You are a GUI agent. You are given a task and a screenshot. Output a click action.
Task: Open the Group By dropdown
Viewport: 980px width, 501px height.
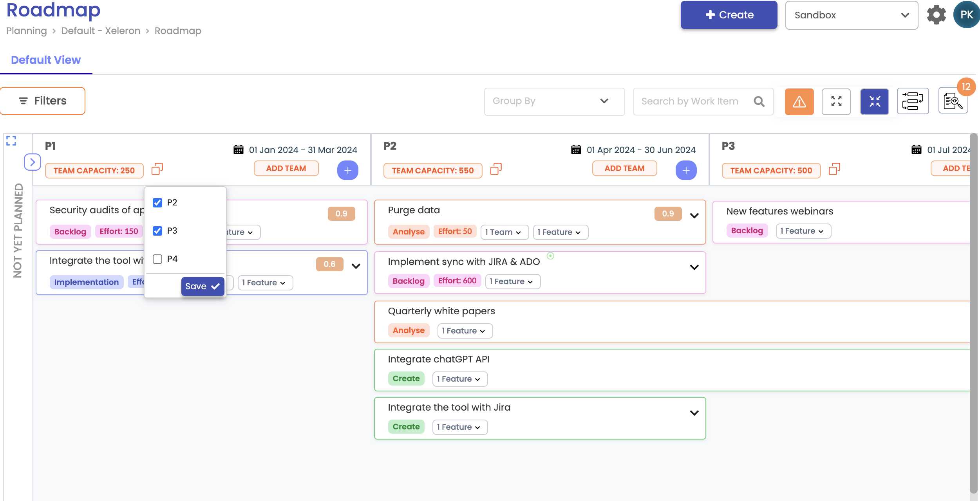pyautogui.click(x=554, y=101)
